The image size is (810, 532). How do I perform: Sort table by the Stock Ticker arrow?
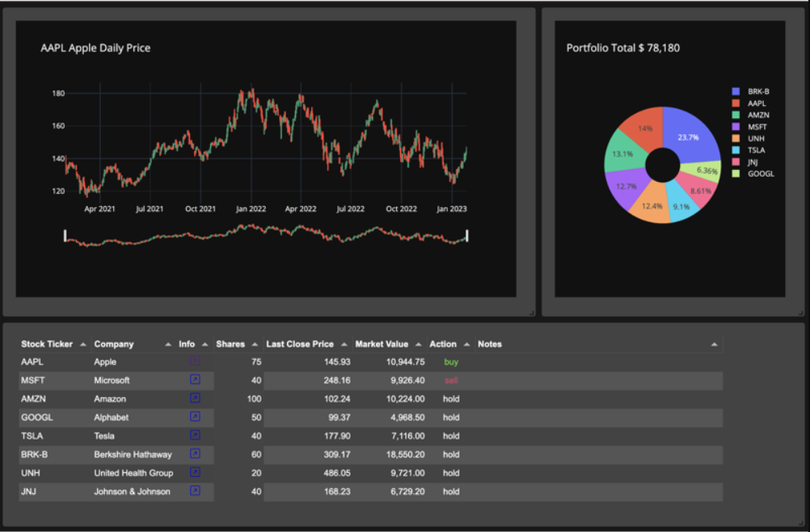tap(83, 344)
